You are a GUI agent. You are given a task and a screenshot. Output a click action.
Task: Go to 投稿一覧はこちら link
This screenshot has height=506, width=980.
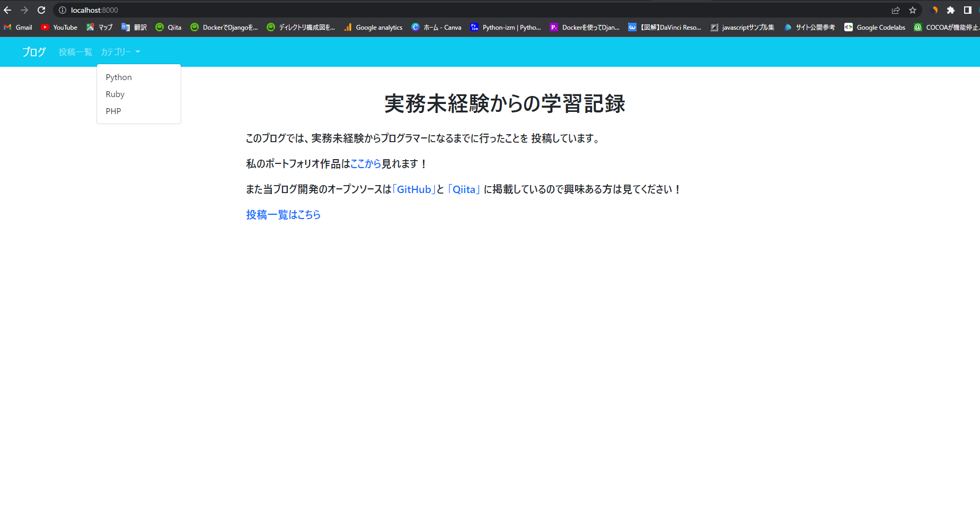pyautogui.click(x=283, y=215)
